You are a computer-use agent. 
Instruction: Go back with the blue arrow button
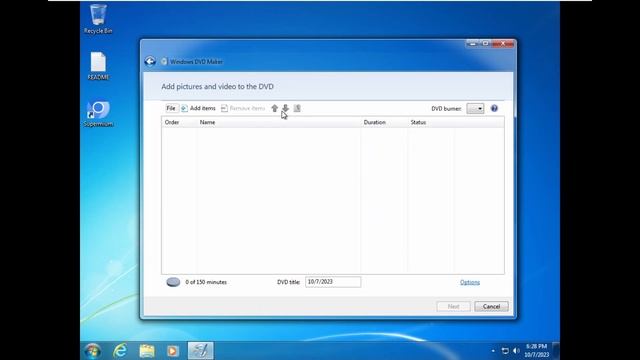150,61
